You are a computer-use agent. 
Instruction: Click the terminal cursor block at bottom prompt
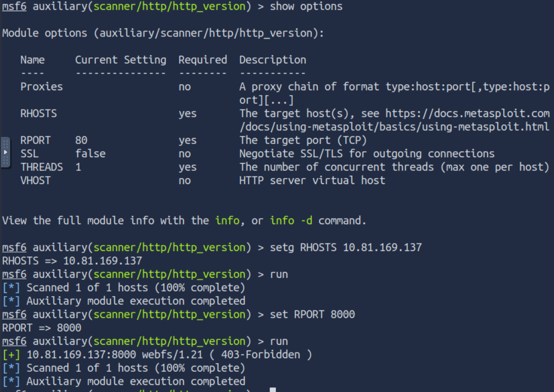coord(273,390)
